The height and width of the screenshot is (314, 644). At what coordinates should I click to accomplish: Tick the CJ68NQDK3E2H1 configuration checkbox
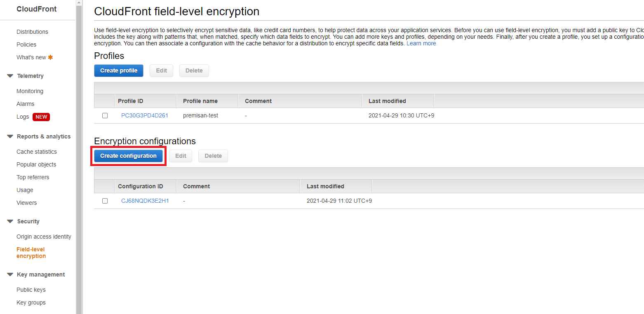click(105, 201)
